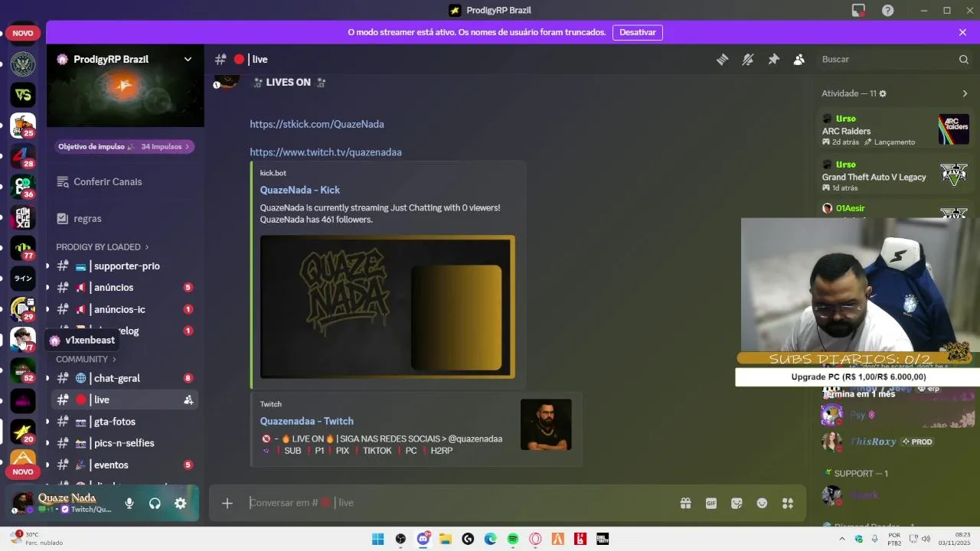Open the gift icon in message bar
Image resolution: width=980 pixels, height=551 pixels.
click(685, 503)
